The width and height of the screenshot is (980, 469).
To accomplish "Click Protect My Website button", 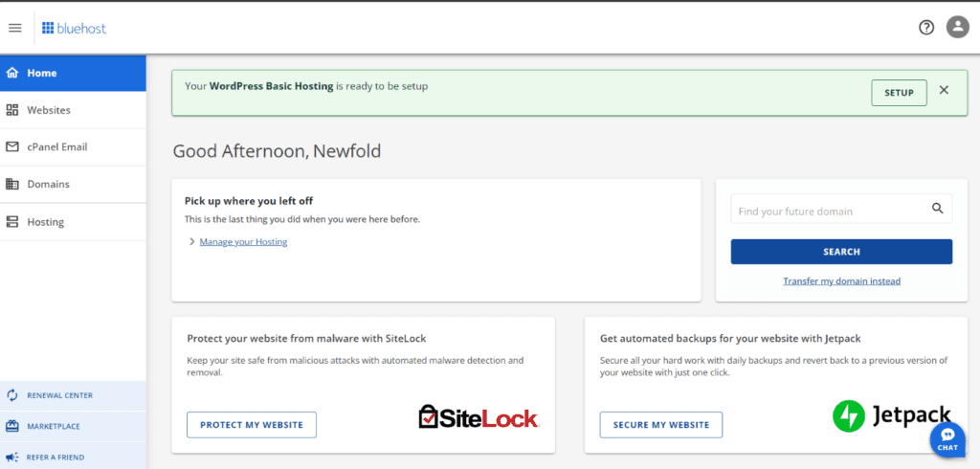I will (252, 425).
